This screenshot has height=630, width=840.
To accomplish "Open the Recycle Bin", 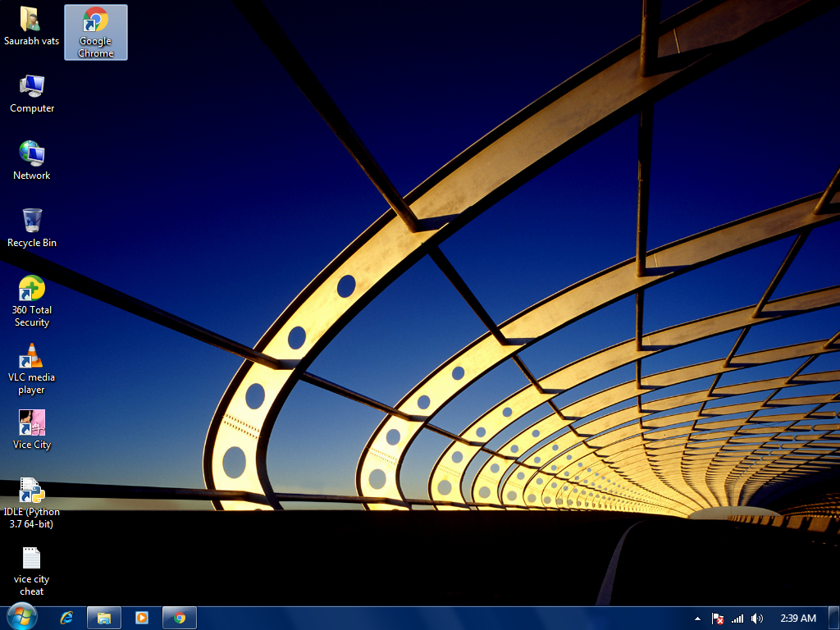I will tap(31, 221).
